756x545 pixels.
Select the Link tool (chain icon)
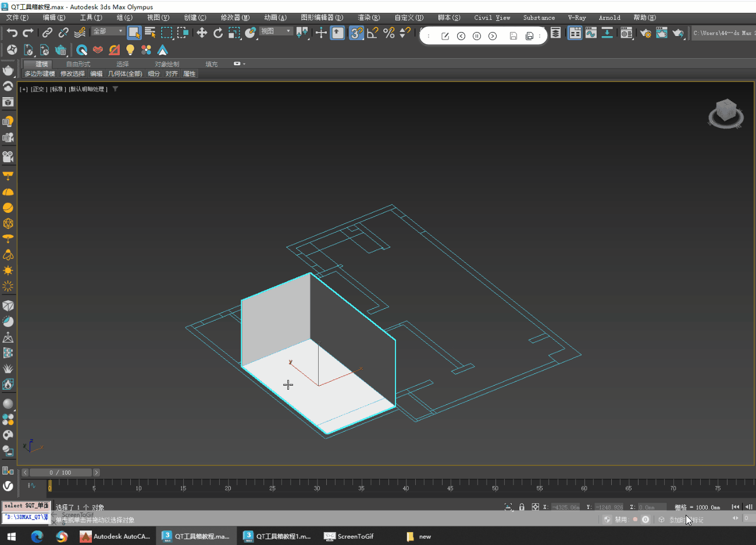coord(47,33)
